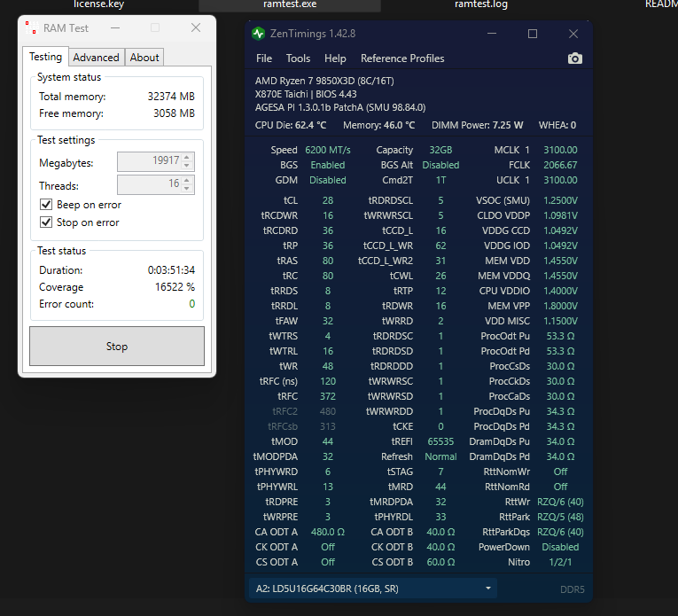Click the FCLK value 2066.67

pos(560,165)
